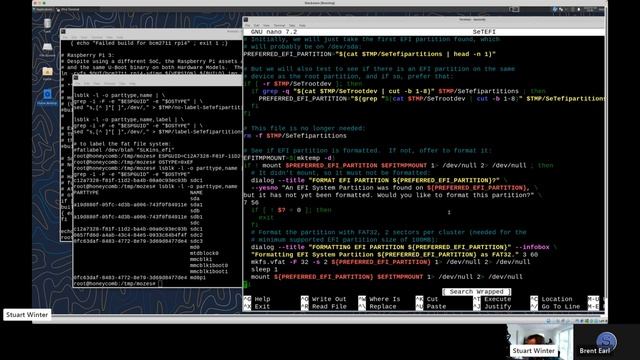Click the SeTEFI filename in nano header

click(x=484, y=32)
